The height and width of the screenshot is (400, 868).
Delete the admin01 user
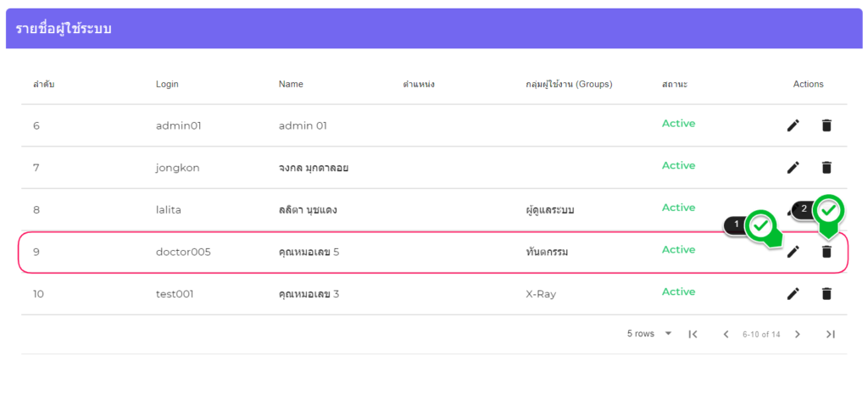826,125
